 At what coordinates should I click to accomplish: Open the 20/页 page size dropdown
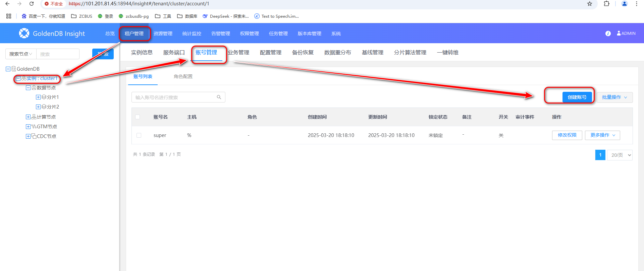coord(620,155)
